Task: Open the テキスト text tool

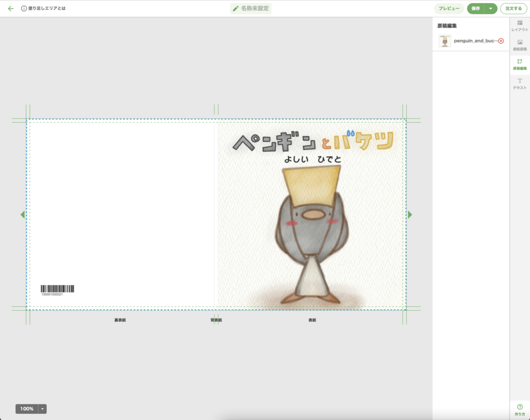Action: [x=520, y=84]
